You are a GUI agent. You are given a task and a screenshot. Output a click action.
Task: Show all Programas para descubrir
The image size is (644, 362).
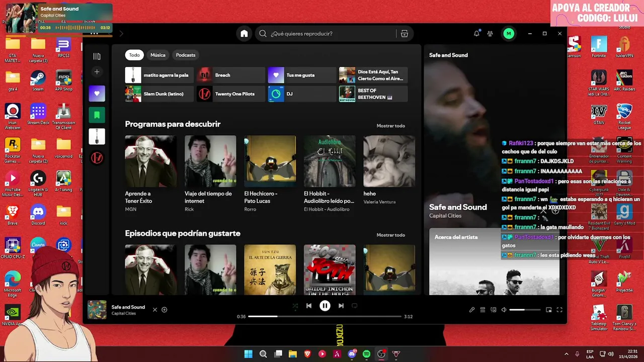(391, 126)
